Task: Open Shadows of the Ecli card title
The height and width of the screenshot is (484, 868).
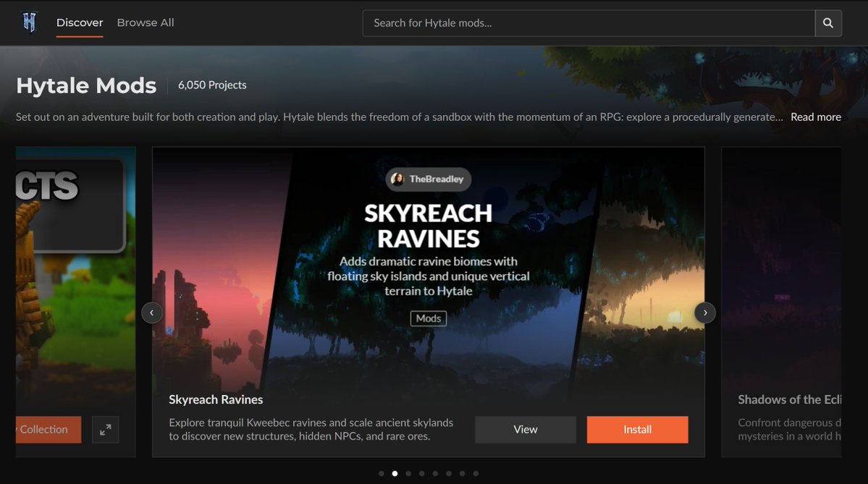Action: point(789,399)
